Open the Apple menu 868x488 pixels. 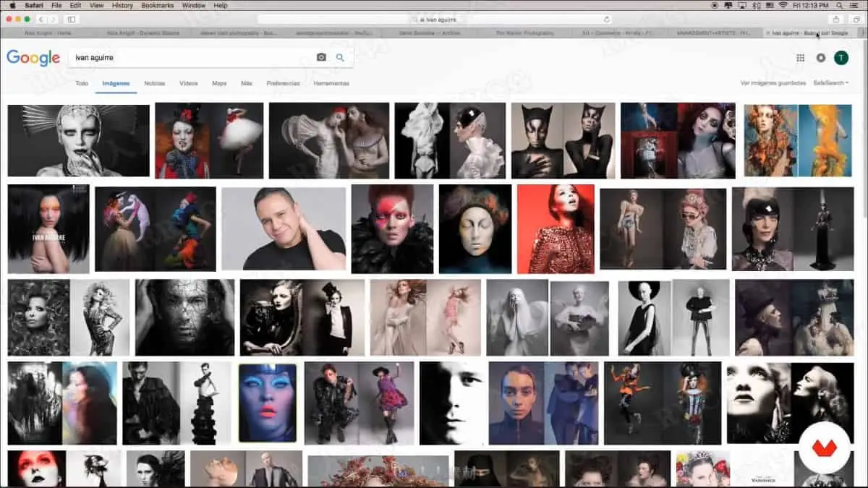coord(12,5)
